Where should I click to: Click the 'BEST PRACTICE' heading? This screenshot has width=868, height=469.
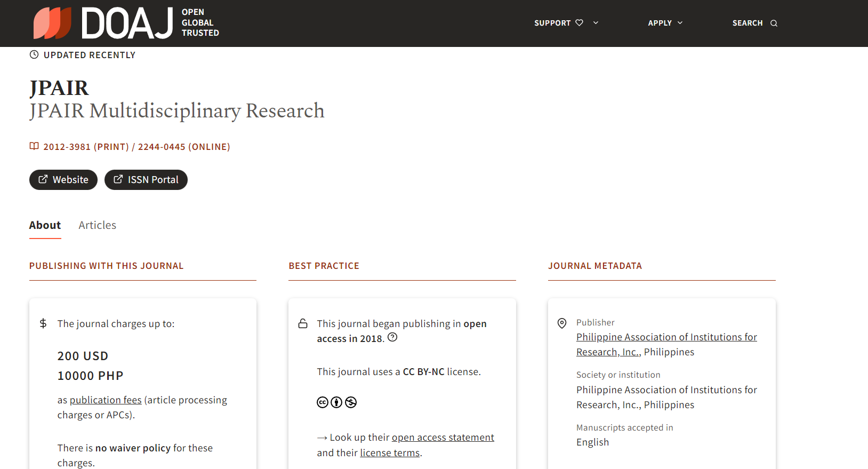[324, 266]
